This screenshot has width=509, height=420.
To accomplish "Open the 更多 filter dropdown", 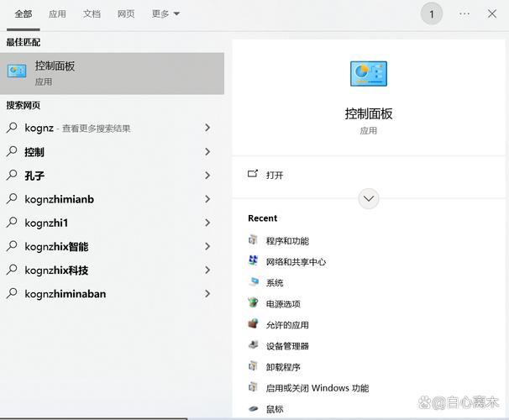I will coord(165,14).
